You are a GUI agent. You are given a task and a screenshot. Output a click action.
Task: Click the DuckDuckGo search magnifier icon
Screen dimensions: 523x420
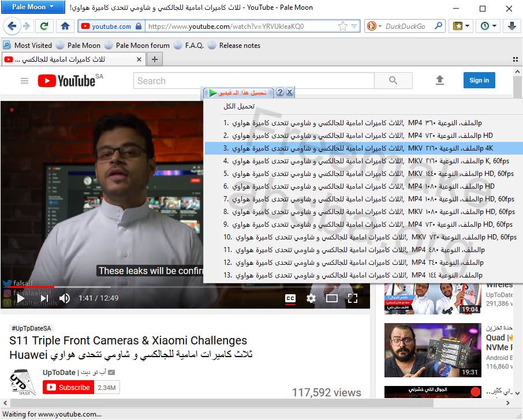438,26
